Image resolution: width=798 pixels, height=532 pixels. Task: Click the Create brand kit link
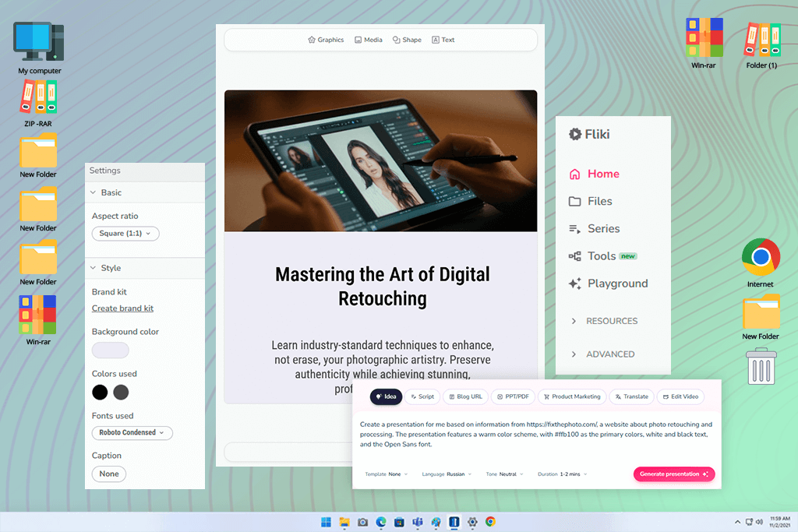coord(122,308)
